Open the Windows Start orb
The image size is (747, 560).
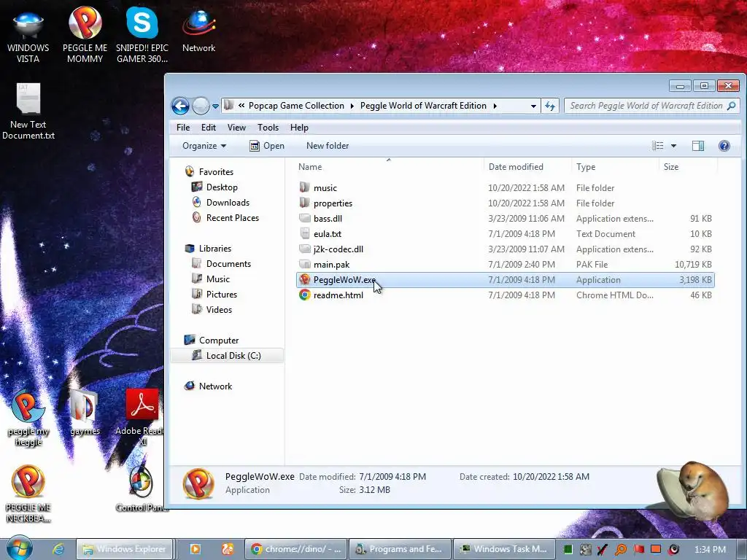(20, 548)
